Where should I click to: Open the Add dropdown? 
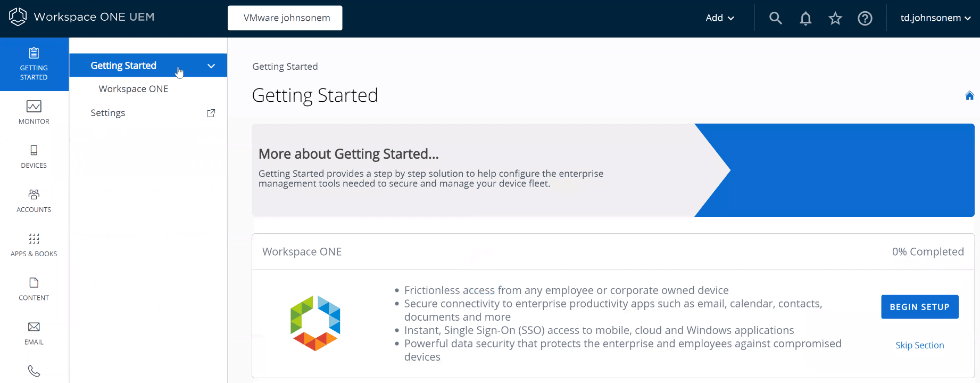coord(719,18)
